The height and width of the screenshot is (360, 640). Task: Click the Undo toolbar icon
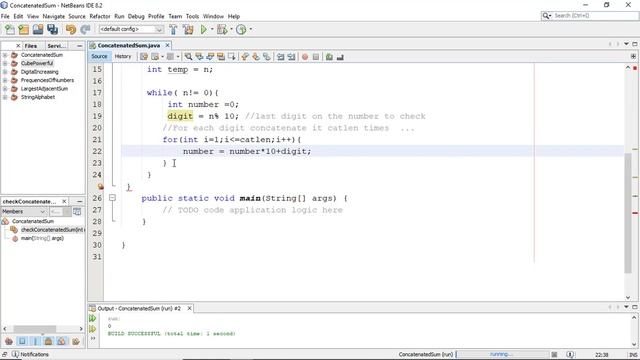click(71, 29)
